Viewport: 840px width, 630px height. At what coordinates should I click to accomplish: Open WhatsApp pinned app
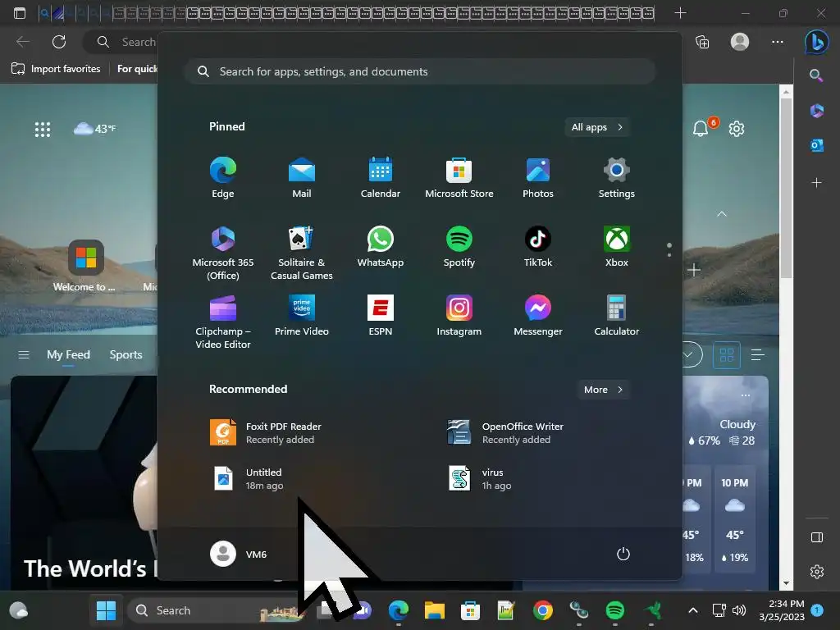coord(381,246)
